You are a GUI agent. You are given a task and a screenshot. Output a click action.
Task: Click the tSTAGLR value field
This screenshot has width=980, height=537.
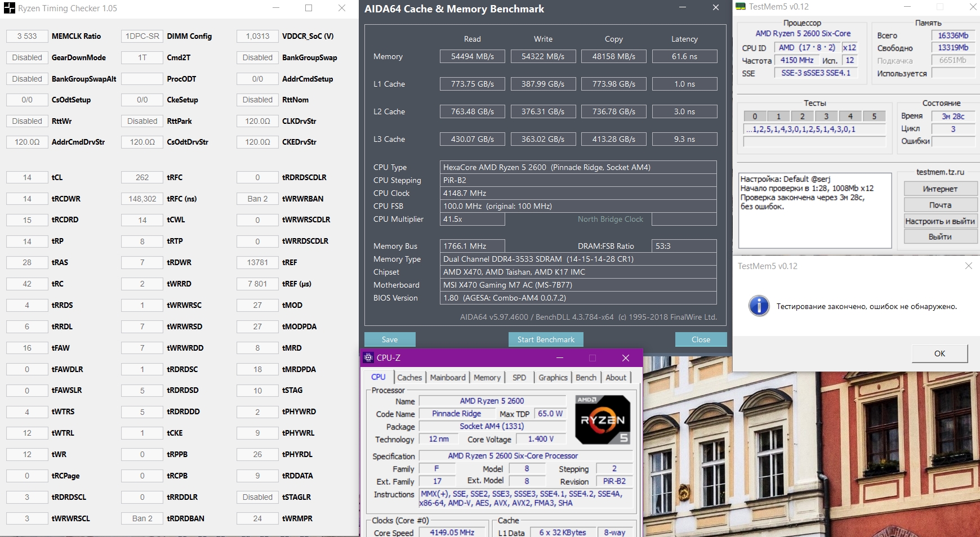[257, 497]
